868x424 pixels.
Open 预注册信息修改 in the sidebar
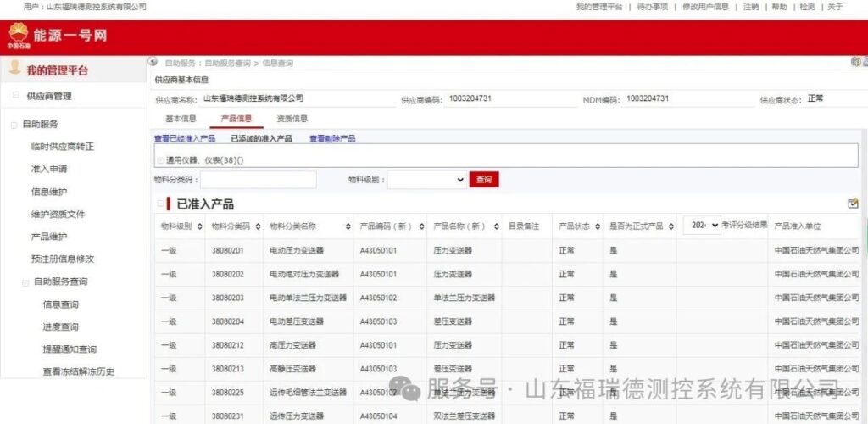point(63,259)
